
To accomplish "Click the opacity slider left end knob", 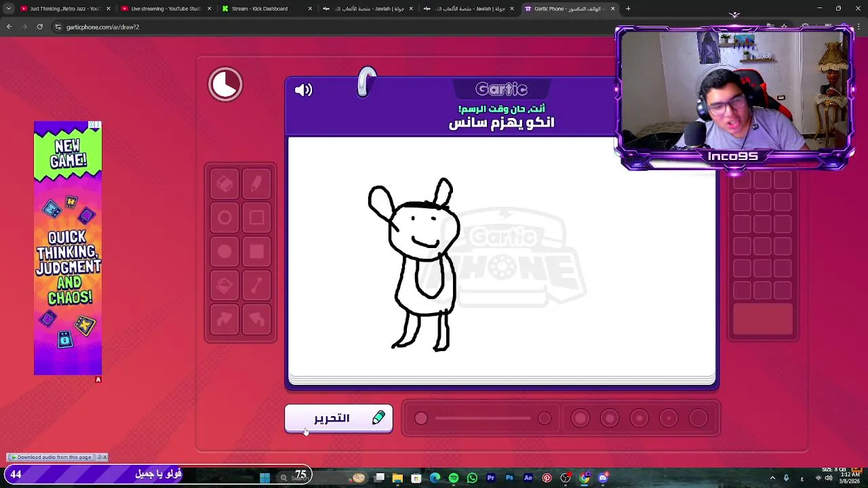I will click(x=421, y=418).
